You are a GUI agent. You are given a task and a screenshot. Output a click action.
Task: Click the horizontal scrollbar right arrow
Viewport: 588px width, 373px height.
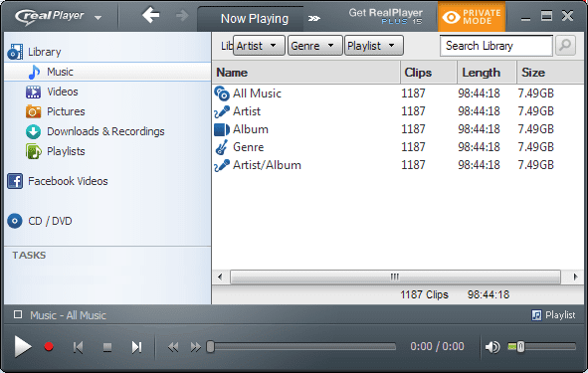point(575,278)
